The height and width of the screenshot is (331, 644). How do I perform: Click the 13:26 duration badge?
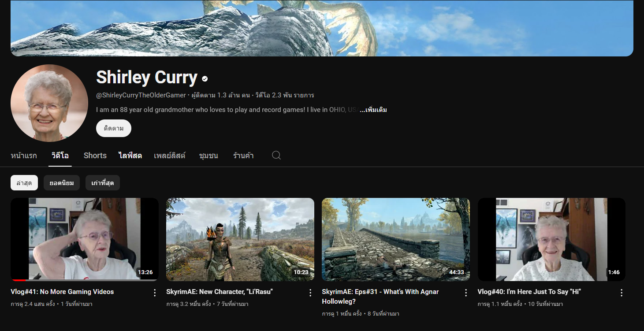click(145, 272)
